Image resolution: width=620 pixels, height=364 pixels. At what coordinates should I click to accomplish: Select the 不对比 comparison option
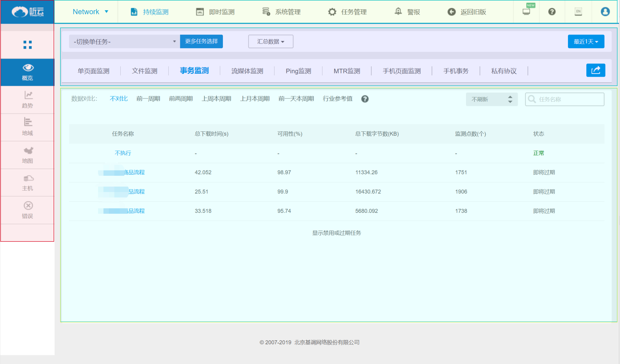click(119, 99)
